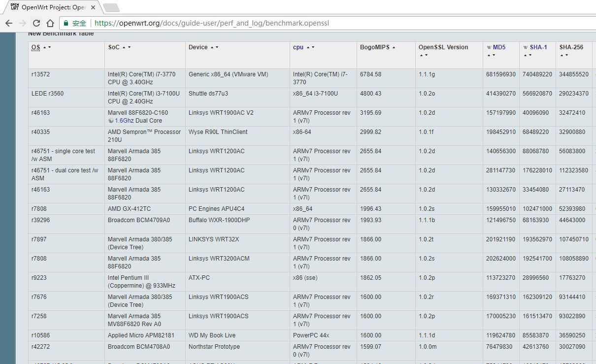Sort Device column ascending with up arrow
The height and width of the screenshot is (364, 596).
point(212,48)
